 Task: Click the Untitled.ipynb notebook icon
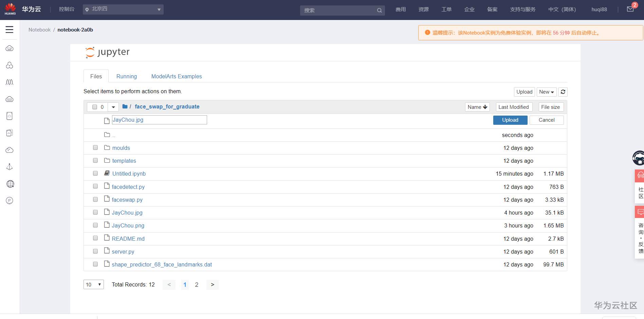coord(107,173)
